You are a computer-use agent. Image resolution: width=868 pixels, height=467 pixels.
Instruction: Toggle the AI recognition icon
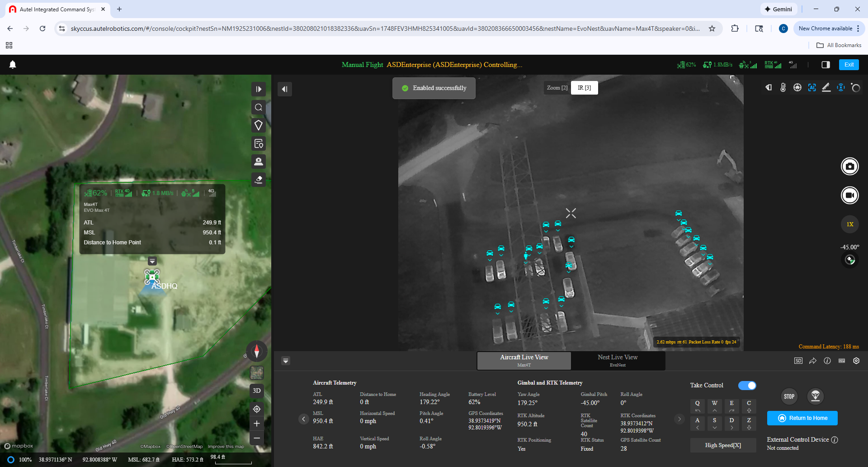coord(812,88)
